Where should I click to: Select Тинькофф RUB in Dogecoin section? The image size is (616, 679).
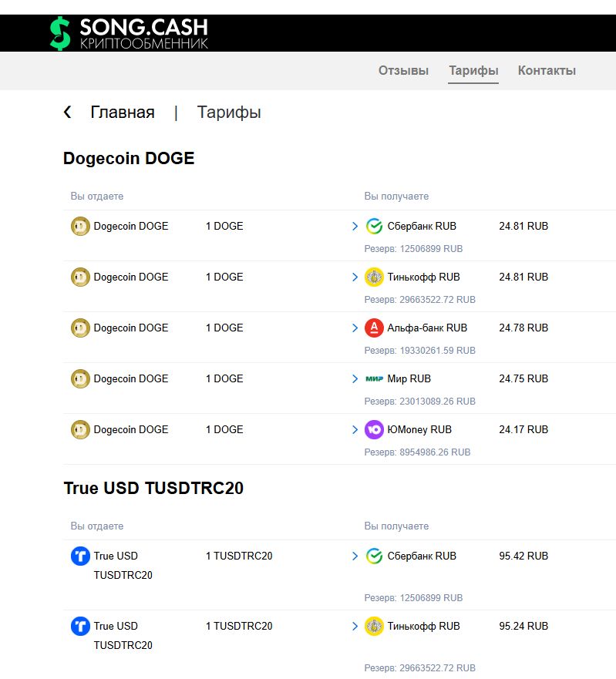pos(423,277)
